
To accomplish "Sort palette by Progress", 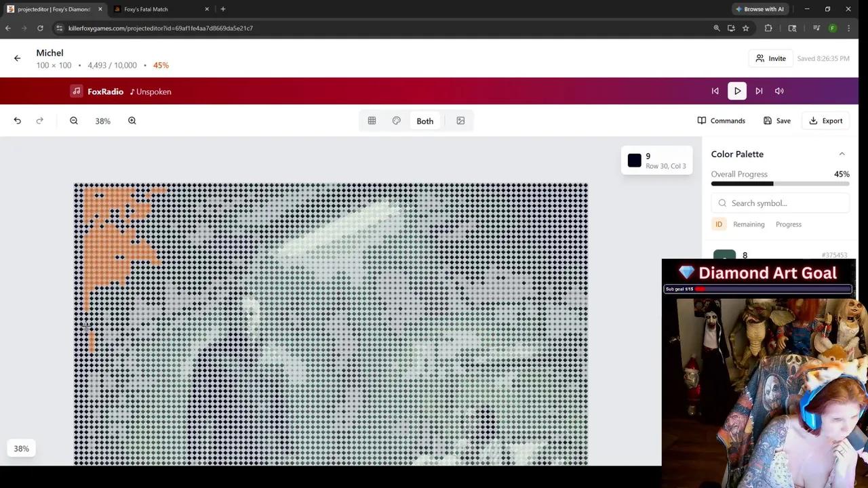I will coord(789,224).
